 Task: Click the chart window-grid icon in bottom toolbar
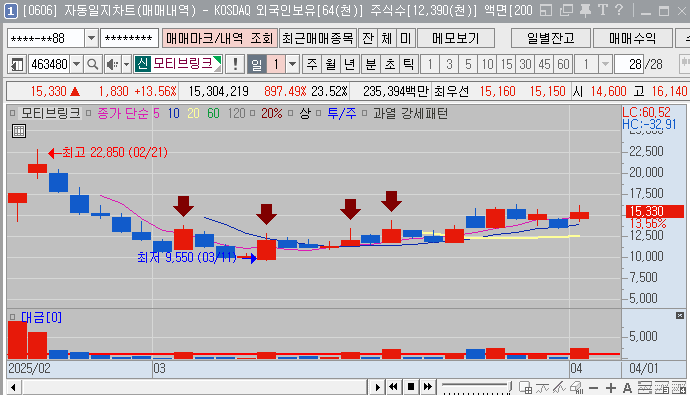point(525,388)
